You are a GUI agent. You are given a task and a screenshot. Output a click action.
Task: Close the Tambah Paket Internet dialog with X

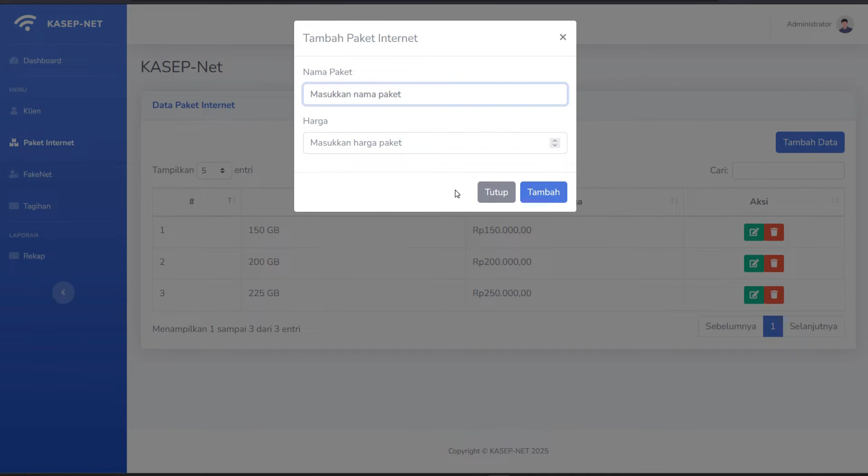click(563, 37)
